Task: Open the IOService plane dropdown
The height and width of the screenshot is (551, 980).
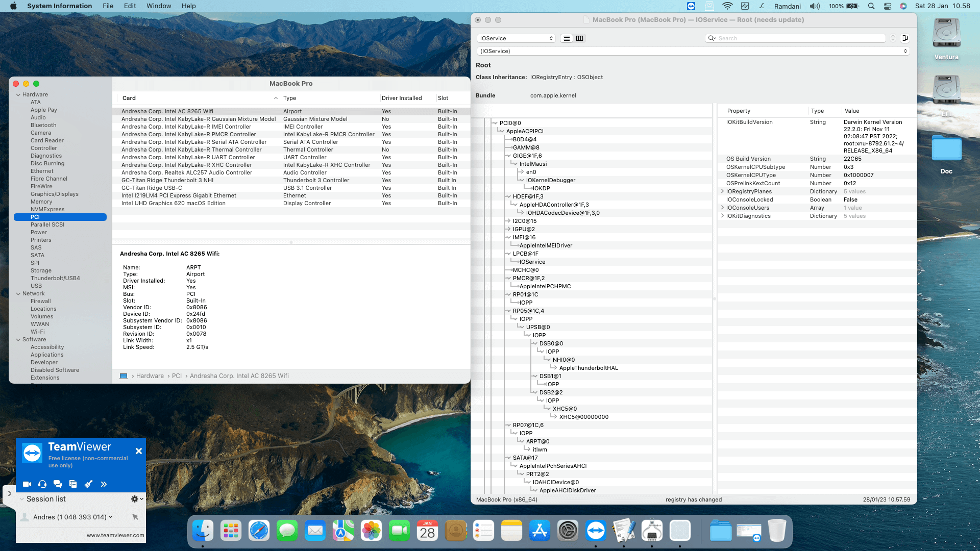Action: tap(516, 38)
